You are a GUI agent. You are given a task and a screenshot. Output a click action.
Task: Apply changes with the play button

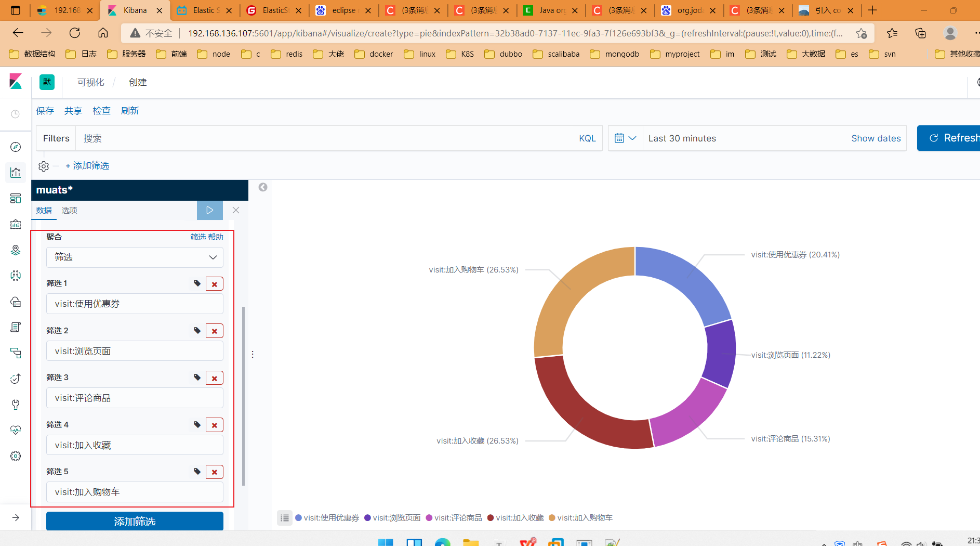pyautogui.click(x=210, y=210)
